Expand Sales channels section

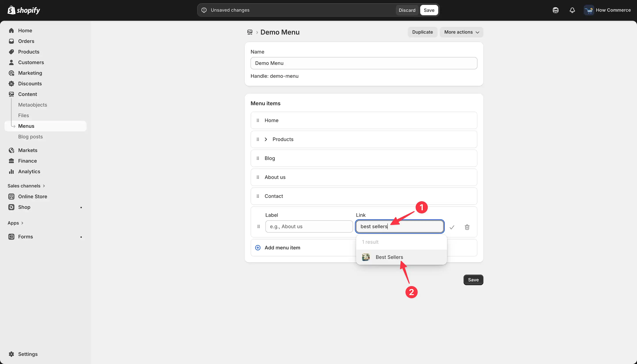(26, 186)
